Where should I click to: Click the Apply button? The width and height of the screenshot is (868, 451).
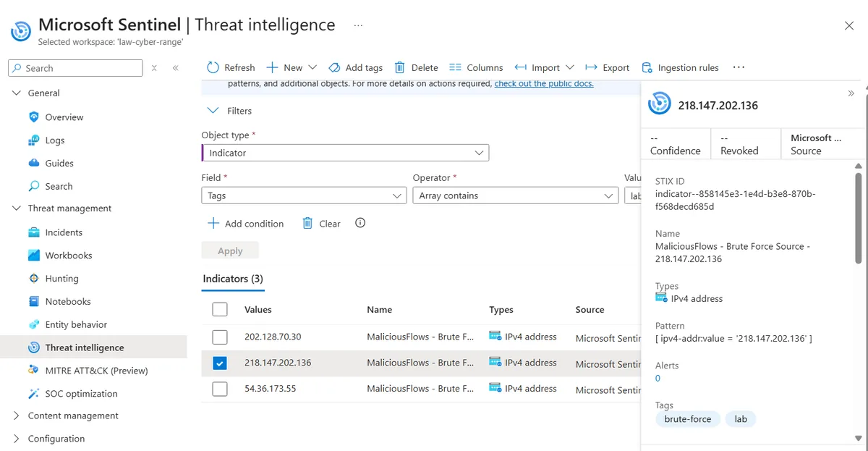(230, 250)
